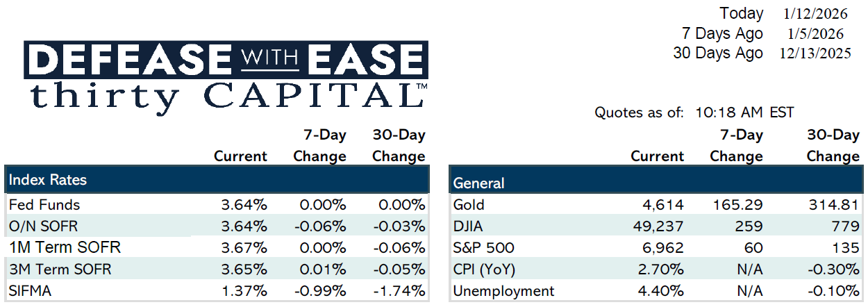Click the Unemployment current value 4.40%
This screenshot has height=307, width=868.
(661, 291)
